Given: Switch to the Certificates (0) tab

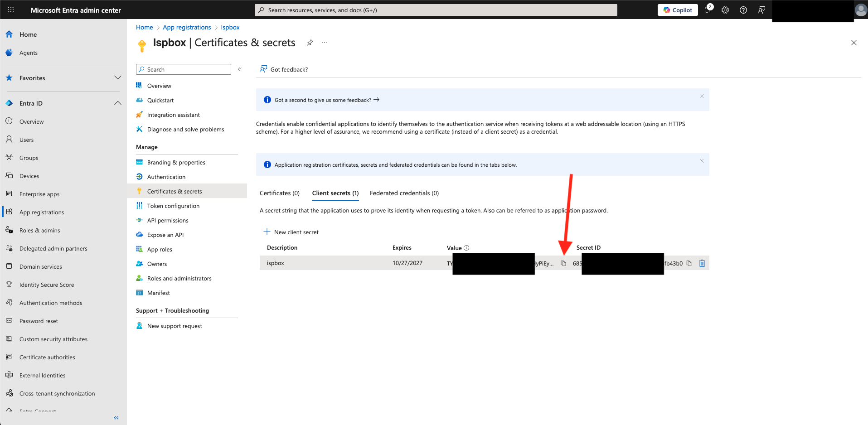Looking at the screenshot, I should [280, 193].
